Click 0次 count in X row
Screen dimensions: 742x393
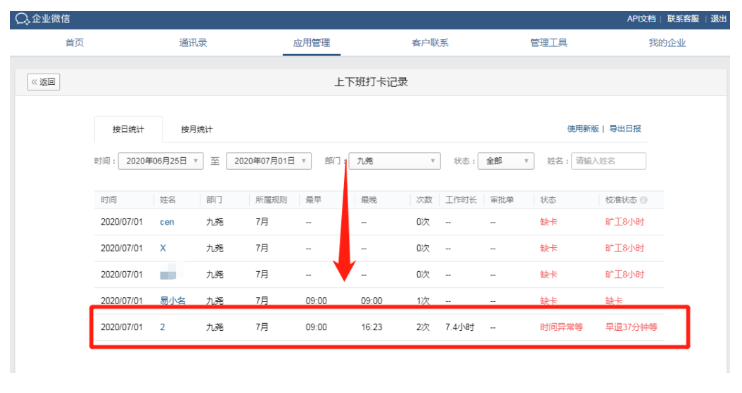tap(423, 248)
